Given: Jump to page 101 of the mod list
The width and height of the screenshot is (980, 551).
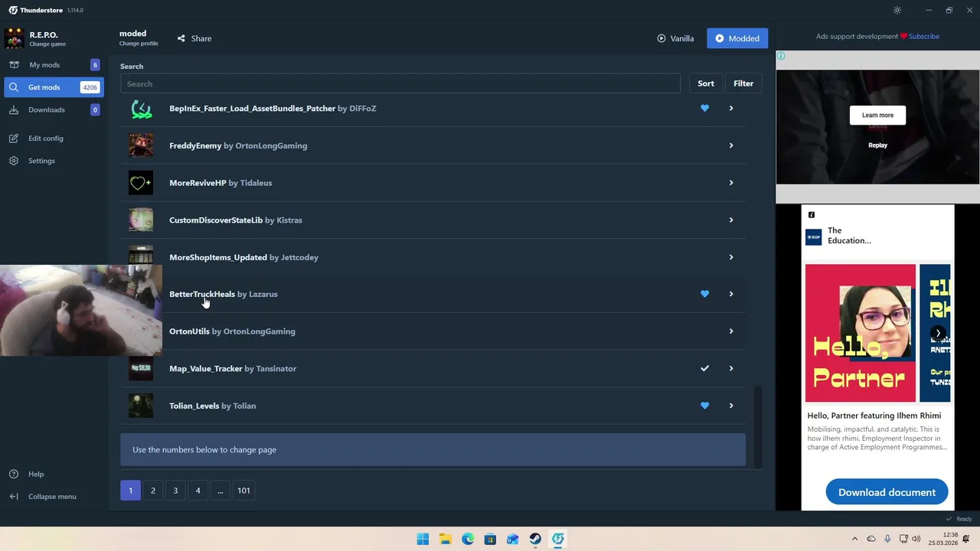Looking at the screenshot, I should pyautogui.click(x=243, y=491).
